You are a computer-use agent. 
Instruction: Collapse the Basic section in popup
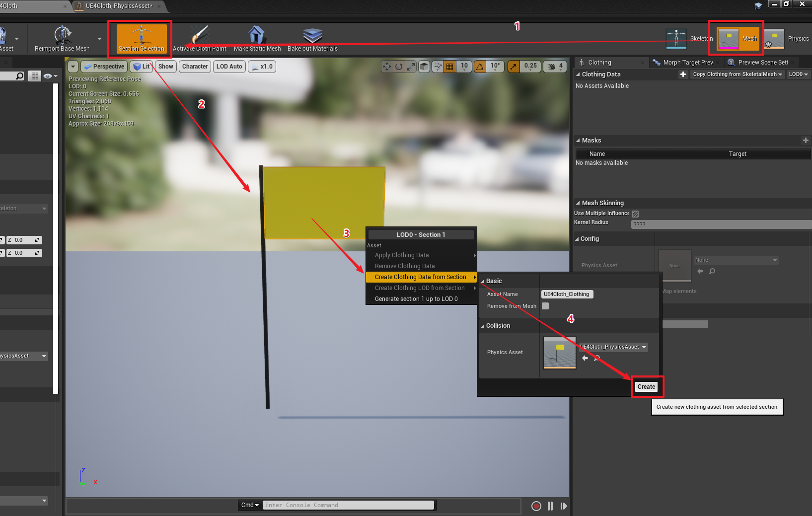483,281
